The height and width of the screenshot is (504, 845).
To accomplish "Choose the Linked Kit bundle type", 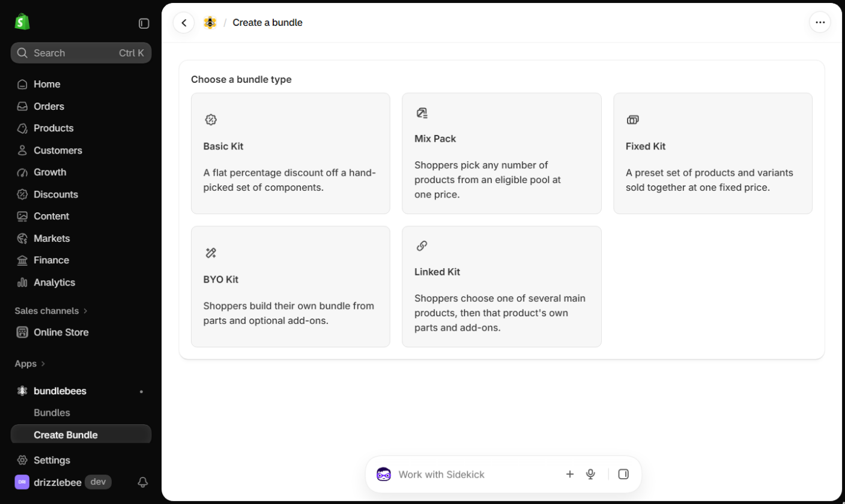I will 501,287.
